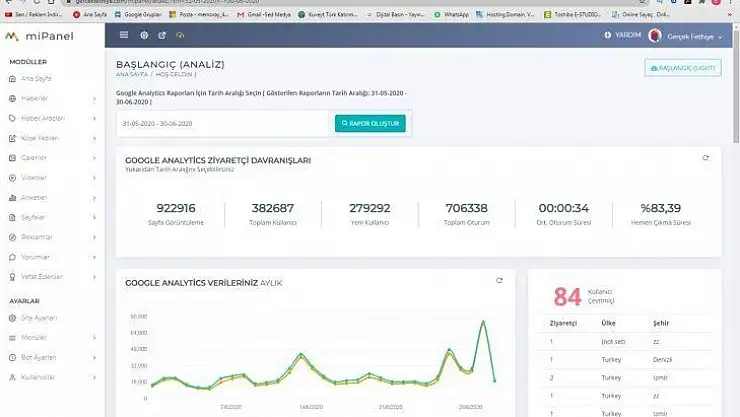Expand the Videolar submenu chevron
Image resolution: width=740 pixels, height=417 pixels.
point(94,178)
